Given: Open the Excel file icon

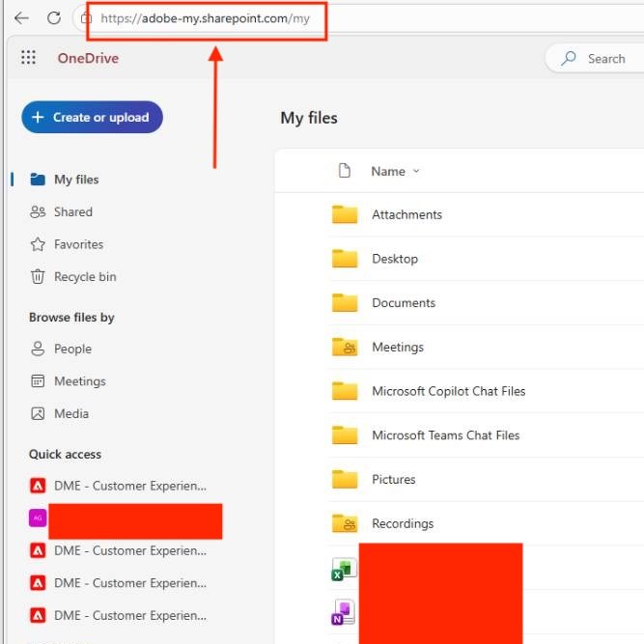Looking at the screenshot, I should [343, 570].
